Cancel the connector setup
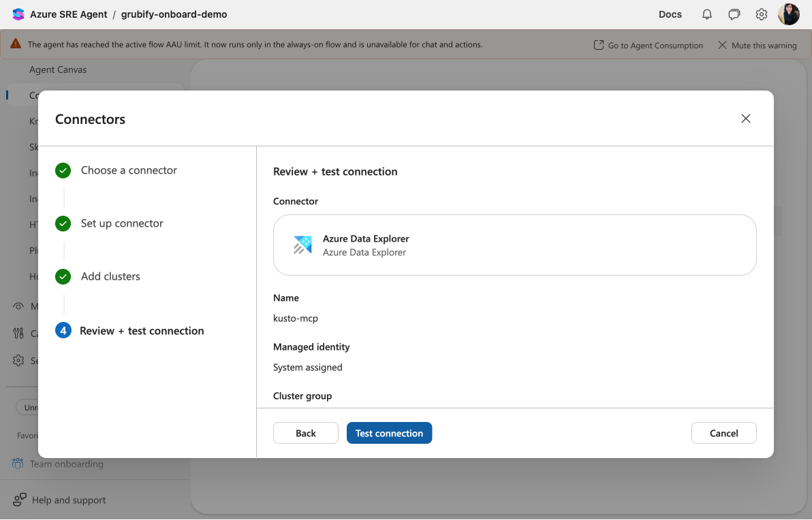This screenshot has height=520, width=812. [x=724, y=433]
